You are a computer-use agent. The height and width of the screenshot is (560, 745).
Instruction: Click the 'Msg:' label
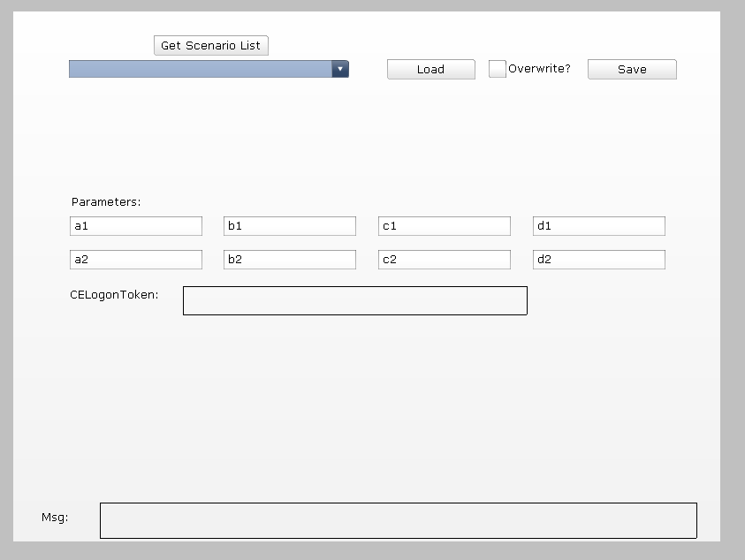[x=55, y=517]
